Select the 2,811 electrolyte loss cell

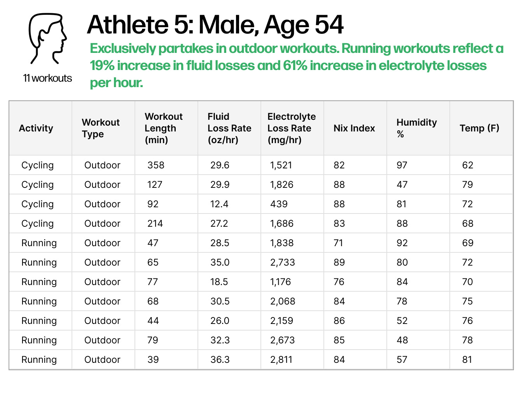click(281, 360)
